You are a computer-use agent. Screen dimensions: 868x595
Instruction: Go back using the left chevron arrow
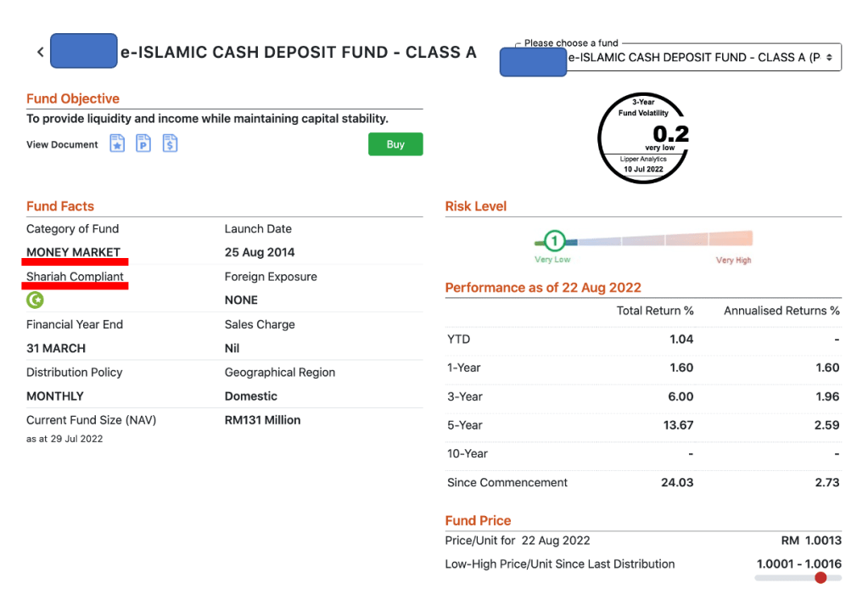pyautogui.click(x=40, y=52)
